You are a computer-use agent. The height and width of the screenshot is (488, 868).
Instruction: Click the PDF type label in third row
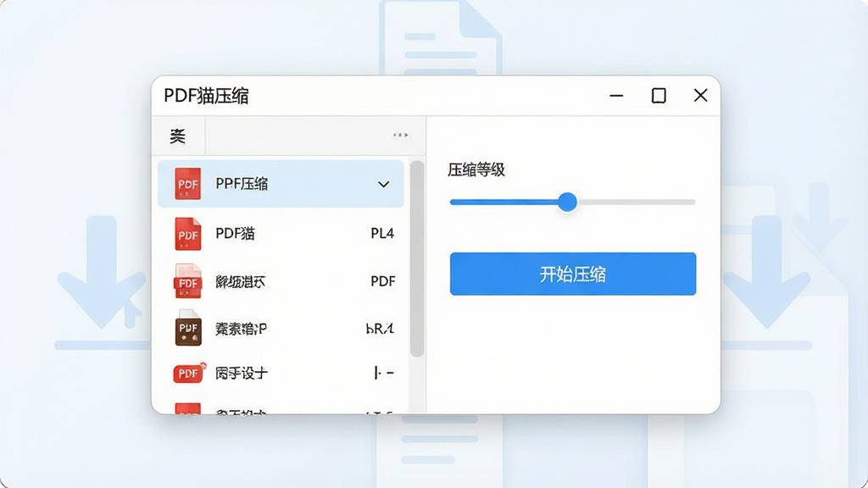(383, 281)
